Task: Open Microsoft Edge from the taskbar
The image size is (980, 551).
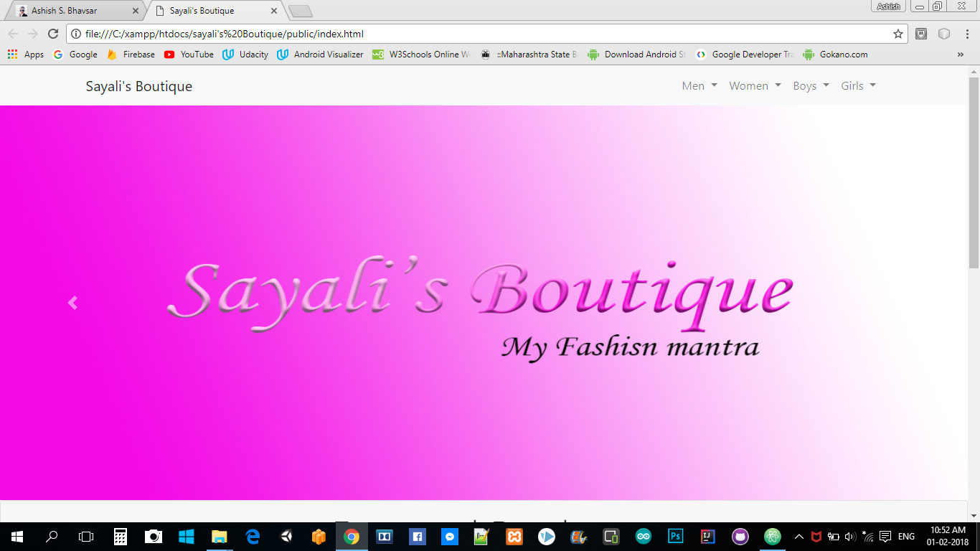Action: (x=253, y=536)
